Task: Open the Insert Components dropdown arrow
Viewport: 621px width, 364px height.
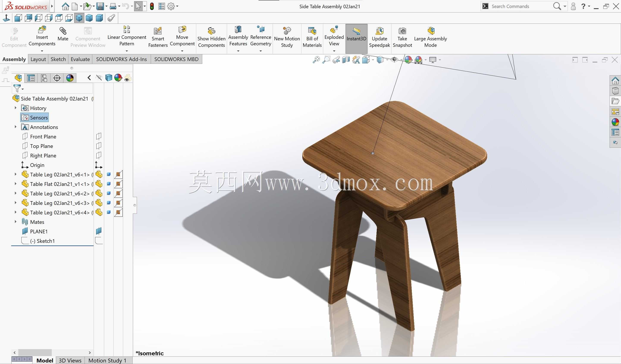Action: [42, 51]
